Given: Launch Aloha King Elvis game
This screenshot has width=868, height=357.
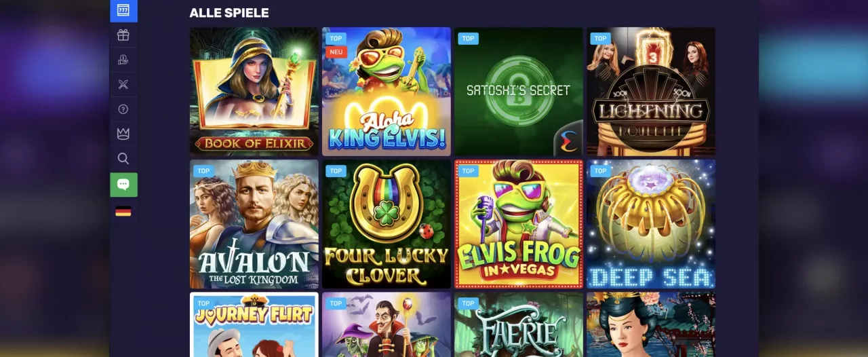Looking at the screenshot, I should coord(386,92).
